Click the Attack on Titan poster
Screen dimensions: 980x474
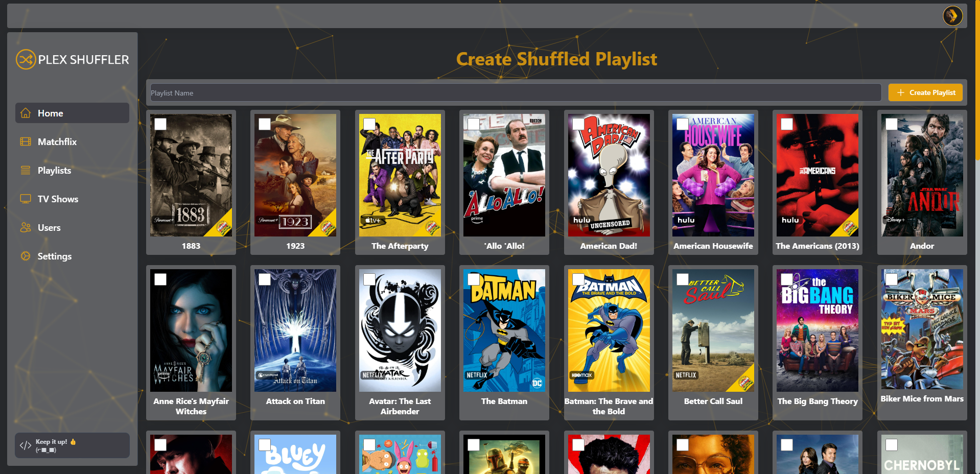295,330
